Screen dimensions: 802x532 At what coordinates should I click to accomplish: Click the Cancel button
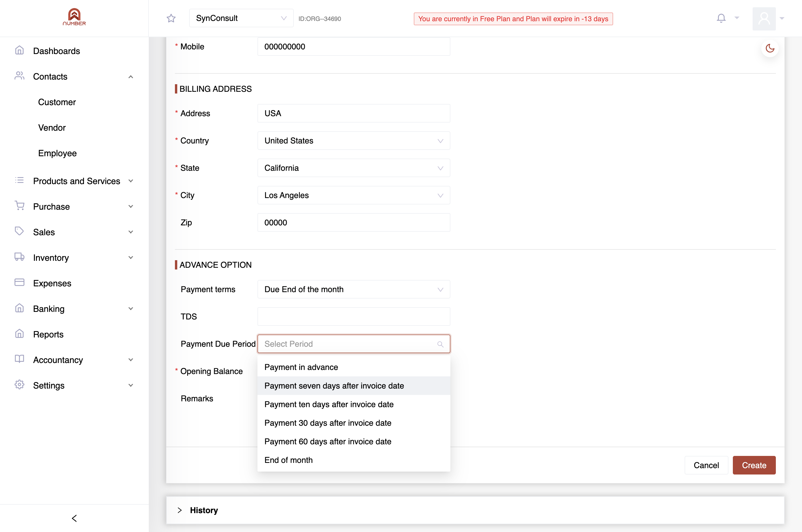(x=706, y=465)
